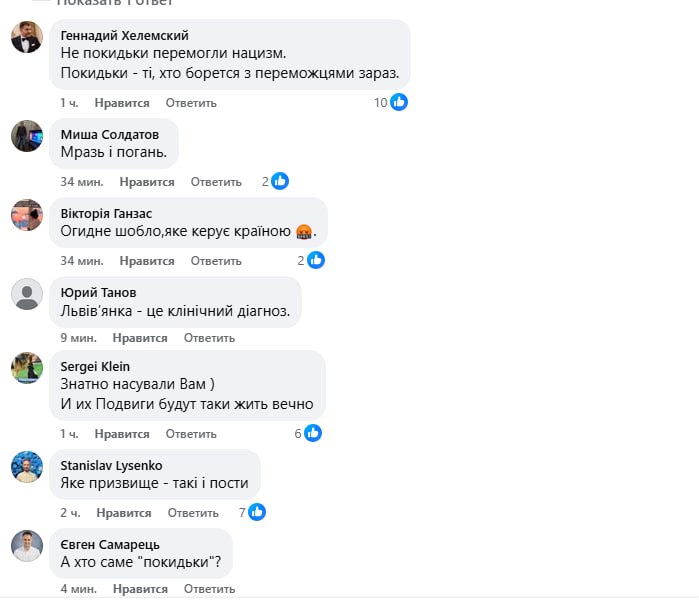This screenshot has width=699, height=602.
Task: Like Юрий Танов's comment via Нравится
Action: point(140,338)
